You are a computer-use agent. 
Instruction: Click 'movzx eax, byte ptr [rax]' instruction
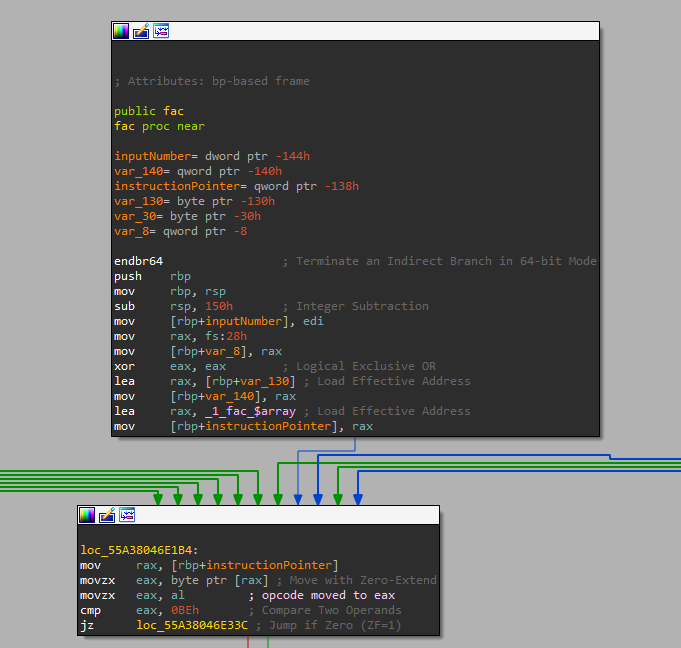click(x=174, y=580)
